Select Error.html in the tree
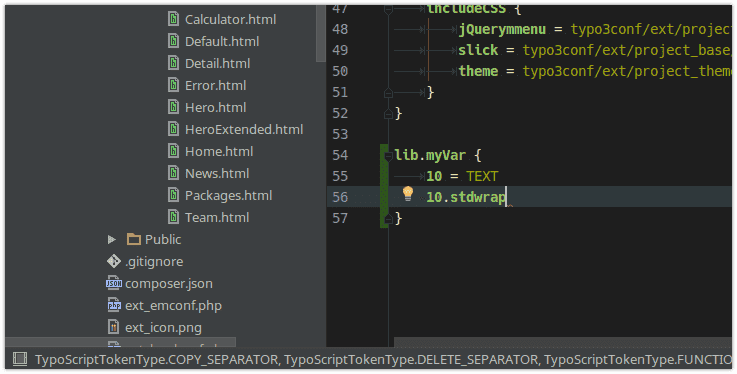 coord(215,86)
